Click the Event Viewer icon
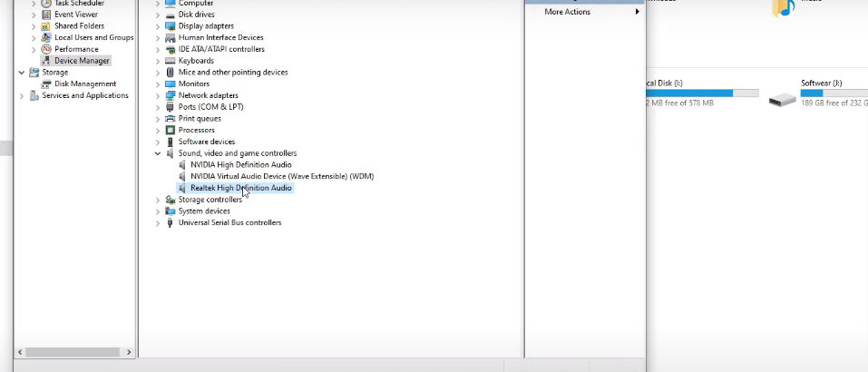Screen dimensions: 868x372 pos(46,15)
